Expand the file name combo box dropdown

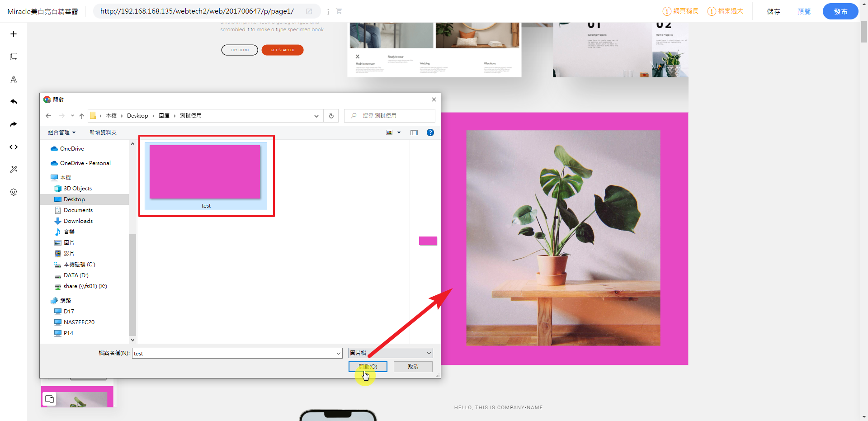(x=338, y=354)
